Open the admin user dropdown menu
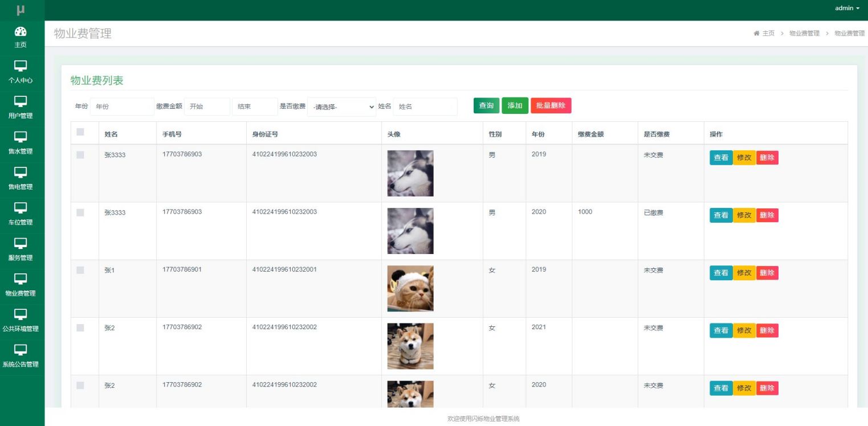 (847, 8)
